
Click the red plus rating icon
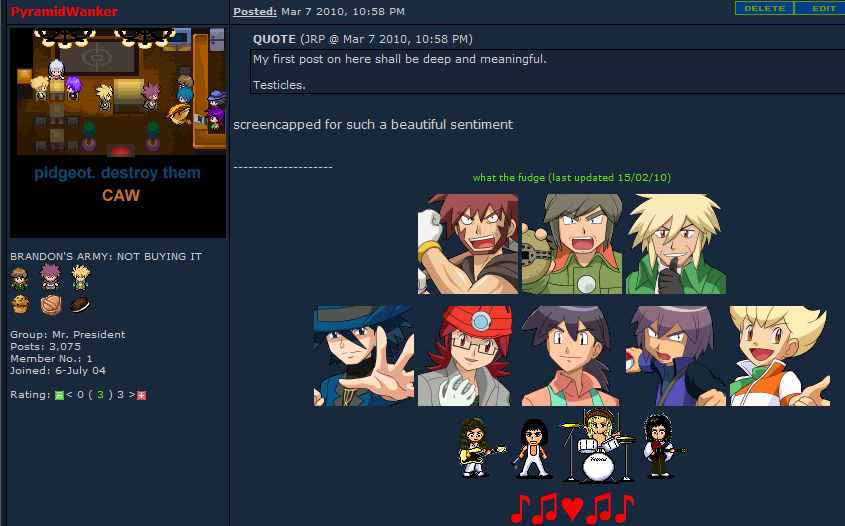click(141, 396)
